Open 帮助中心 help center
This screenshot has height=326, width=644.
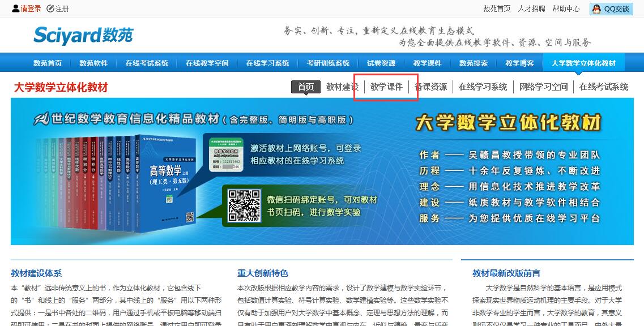[x=566, y=8]
